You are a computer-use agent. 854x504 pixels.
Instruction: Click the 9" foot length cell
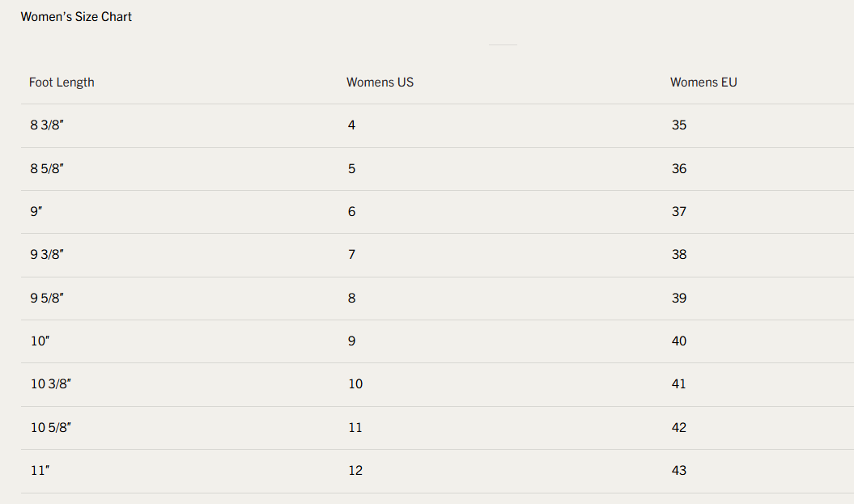click(36, 212)
